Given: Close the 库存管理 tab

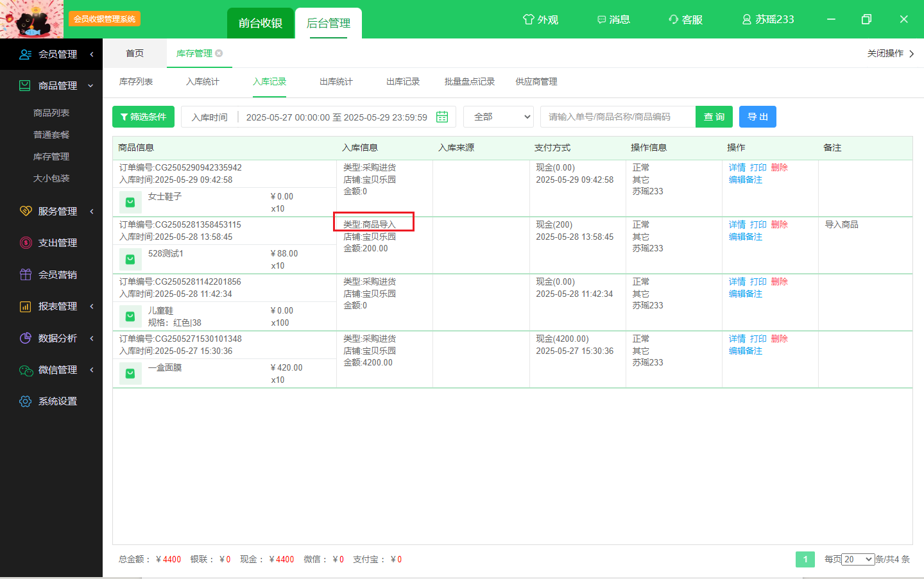Looking at the screenshot, I should pos(219,53).
